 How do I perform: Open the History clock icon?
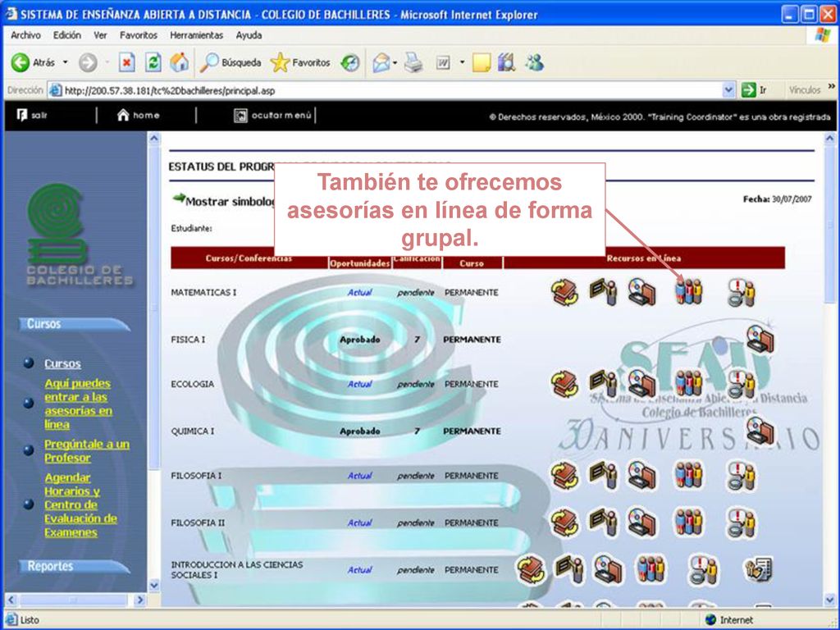coord(350,62)
